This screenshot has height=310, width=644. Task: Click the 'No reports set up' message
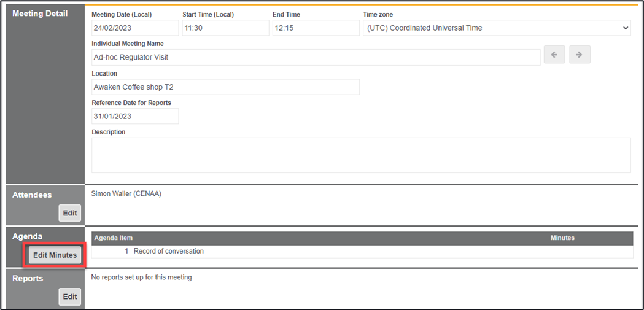point(141,277)
